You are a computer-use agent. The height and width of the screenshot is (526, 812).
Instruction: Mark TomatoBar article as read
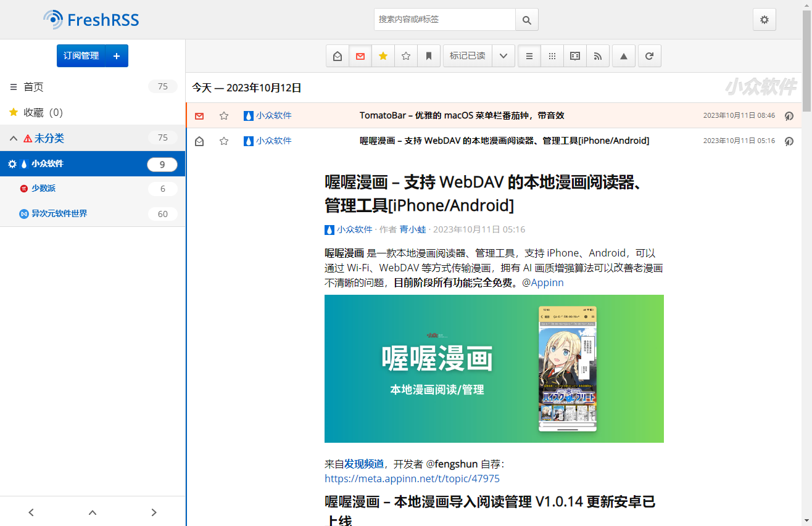[199, 116]
